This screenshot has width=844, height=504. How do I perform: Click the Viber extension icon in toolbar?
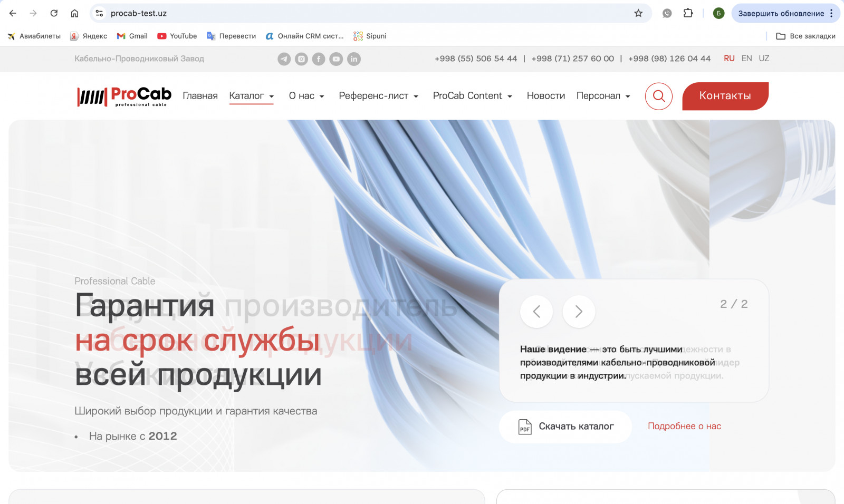(x=667, y=13)
